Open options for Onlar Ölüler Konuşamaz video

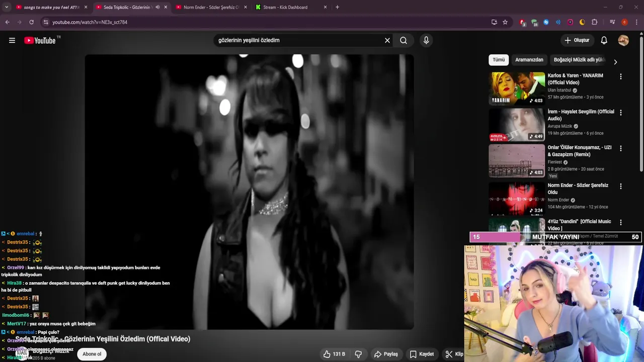click(x=620, y=148)
